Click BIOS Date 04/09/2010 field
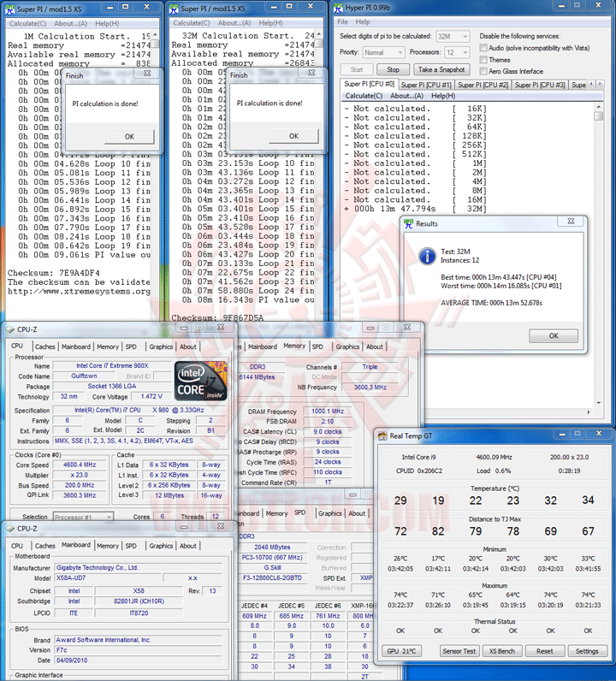This screenshot has width=616, height=681. click(138, 660)
